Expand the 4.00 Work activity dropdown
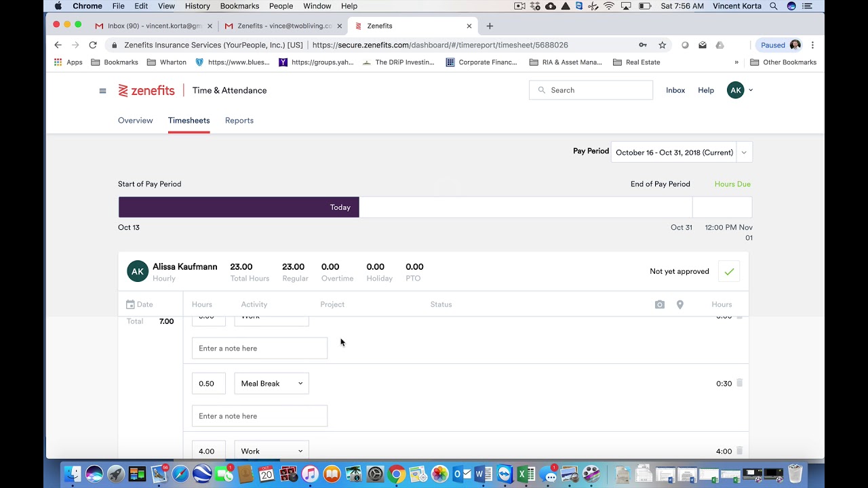The image size is (868, 488). [271, 451]
